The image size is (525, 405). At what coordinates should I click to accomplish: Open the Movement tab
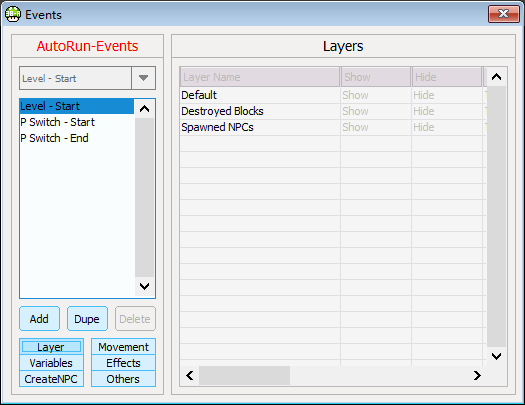tap(123, 347)
